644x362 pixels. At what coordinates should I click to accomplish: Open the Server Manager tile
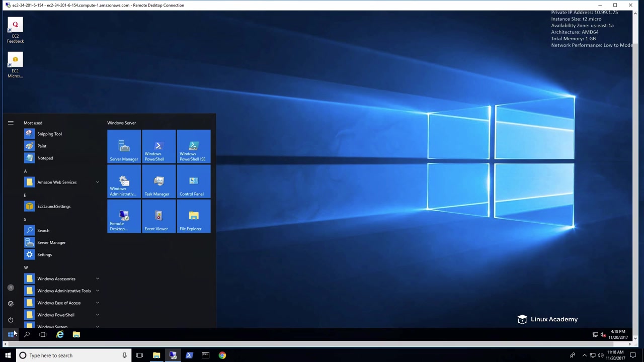coord(124,147)
